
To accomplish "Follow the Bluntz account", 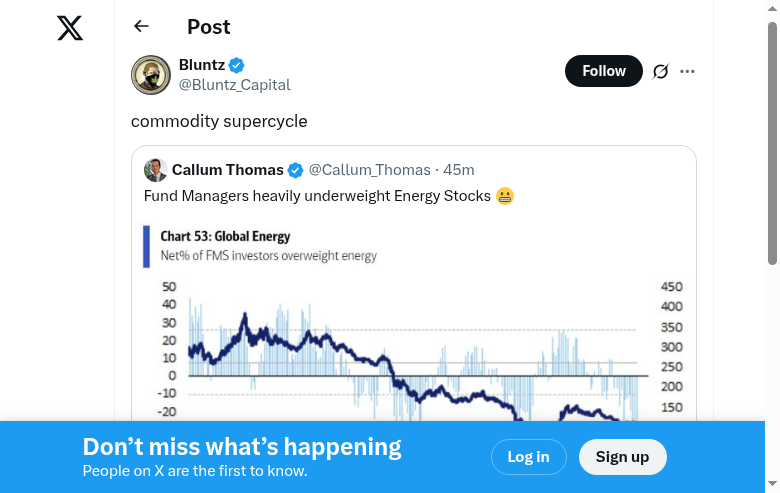I will coord(604,71).
